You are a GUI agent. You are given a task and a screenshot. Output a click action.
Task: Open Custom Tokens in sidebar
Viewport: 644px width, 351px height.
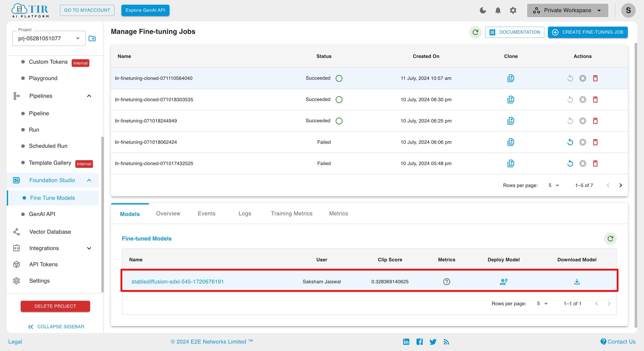coord(48,62)
